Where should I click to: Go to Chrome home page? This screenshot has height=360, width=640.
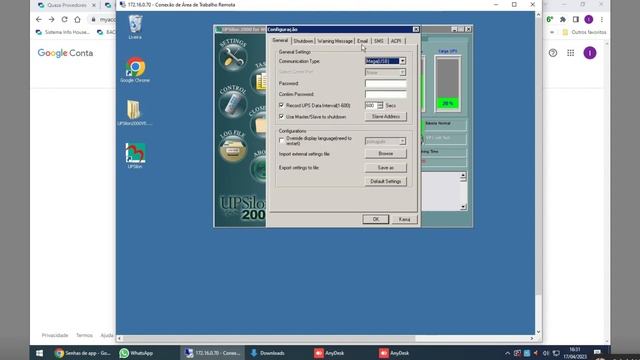[x=78, y=19]
